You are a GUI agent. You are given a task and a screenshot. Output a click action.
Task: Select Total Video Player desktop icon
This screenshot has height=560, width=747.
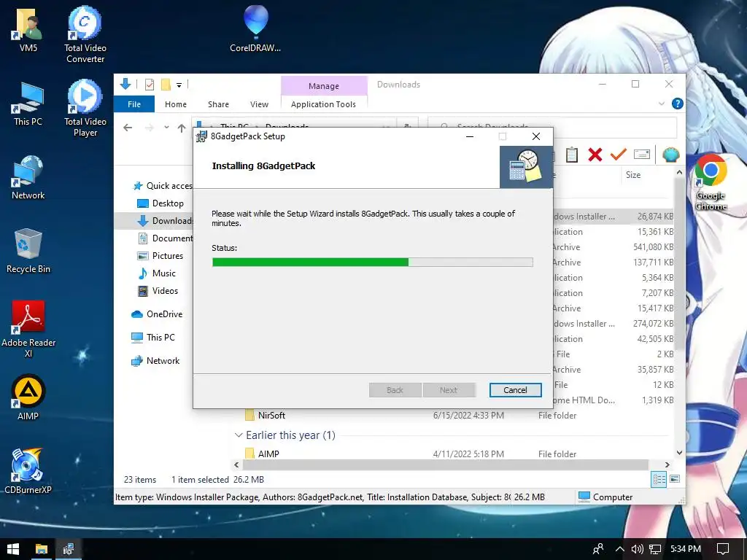point(85,108)
